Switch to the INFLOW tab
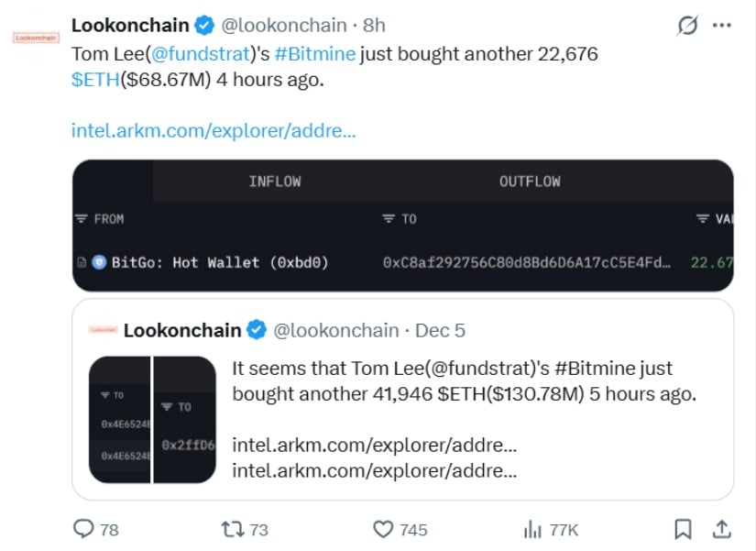This screenshot has width=756, height=551. tap(274, 182)
